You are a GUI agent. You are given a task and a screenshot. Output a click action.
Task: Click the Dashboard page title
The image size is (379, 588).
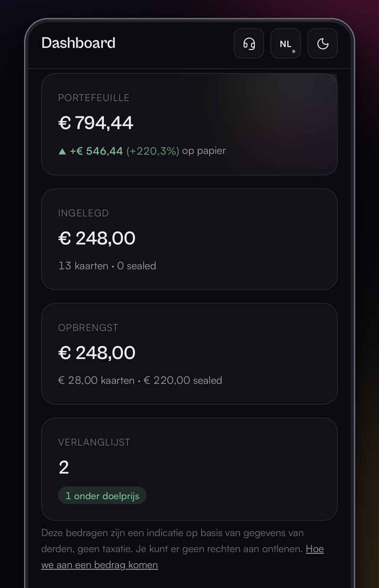click(78, 43)
